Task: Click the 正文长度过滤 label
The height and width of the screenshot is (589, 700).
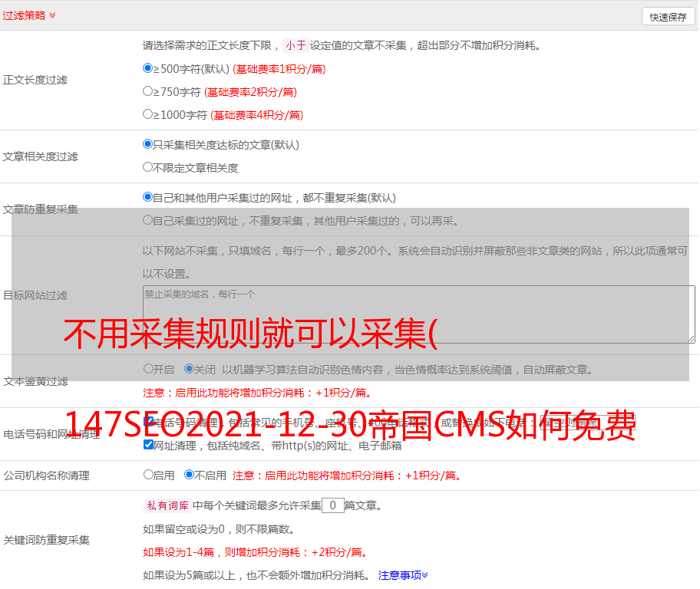Action: tap(35, 80)
